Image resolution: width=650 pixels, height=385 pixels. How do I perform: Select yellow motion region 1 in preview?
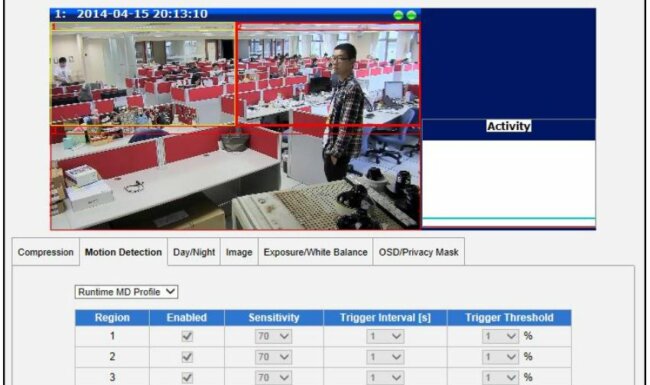tap(143, 73)
